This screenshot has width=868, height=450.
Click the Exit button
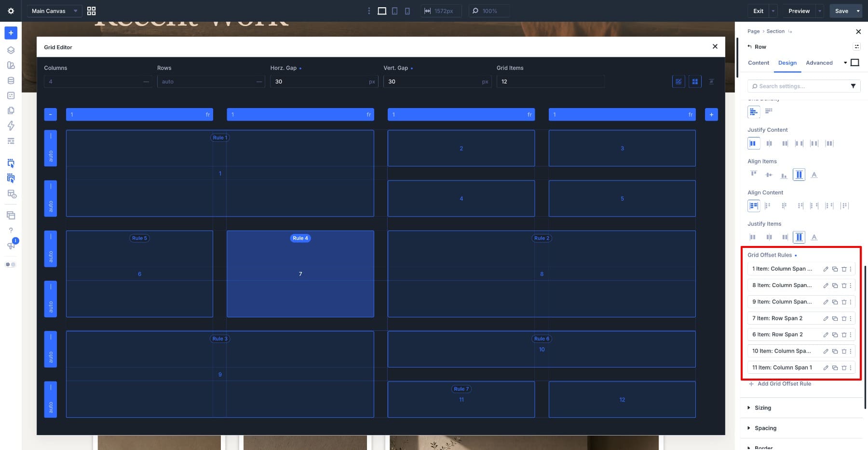(759, 11)
